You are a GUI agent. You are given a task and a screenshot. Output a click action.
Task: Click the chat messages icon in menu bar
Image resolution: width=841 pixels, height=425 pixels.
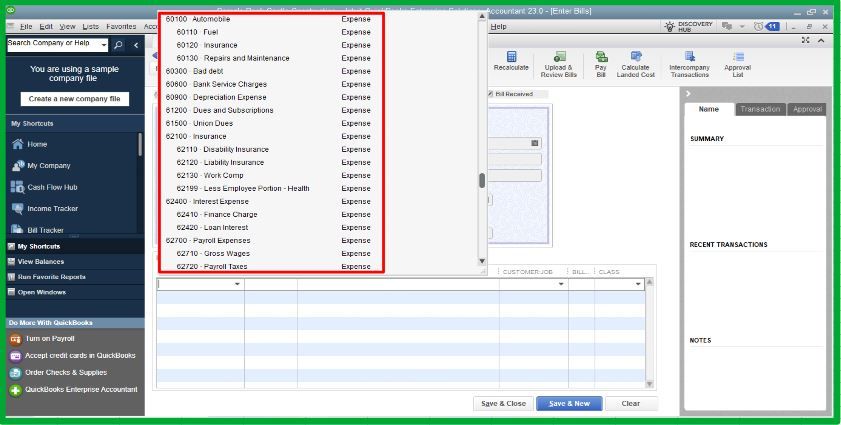[727, 26]
